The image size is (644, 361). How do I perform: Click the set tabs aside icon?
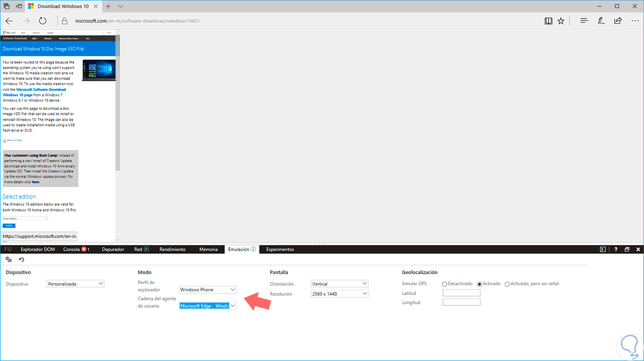(x=19, y=6)
